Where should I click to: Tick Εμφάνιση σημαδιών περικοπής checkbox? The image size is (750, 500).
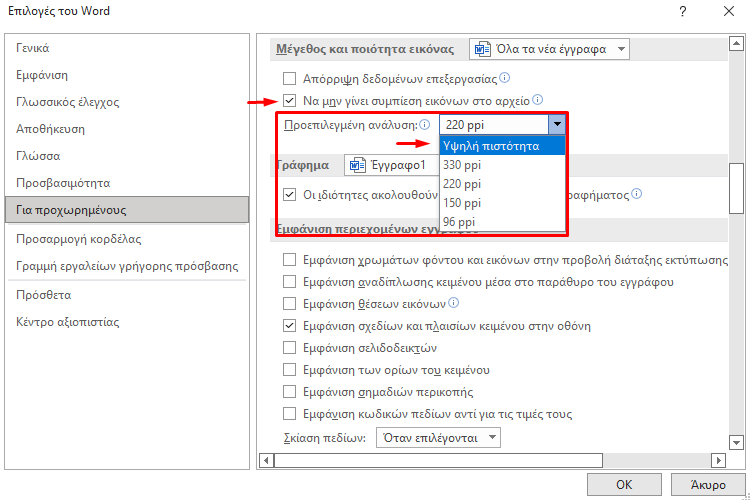pos(289,391)
